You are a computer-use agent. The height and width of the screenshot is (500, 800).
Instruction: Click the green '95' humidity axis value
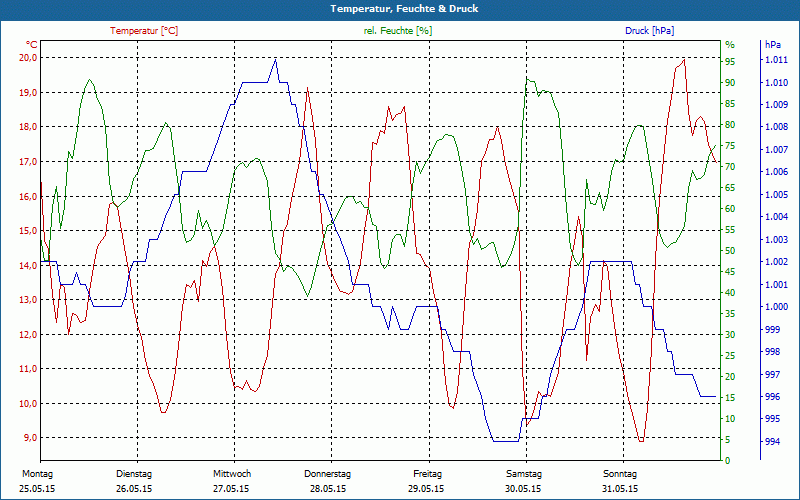coord(731,61)
